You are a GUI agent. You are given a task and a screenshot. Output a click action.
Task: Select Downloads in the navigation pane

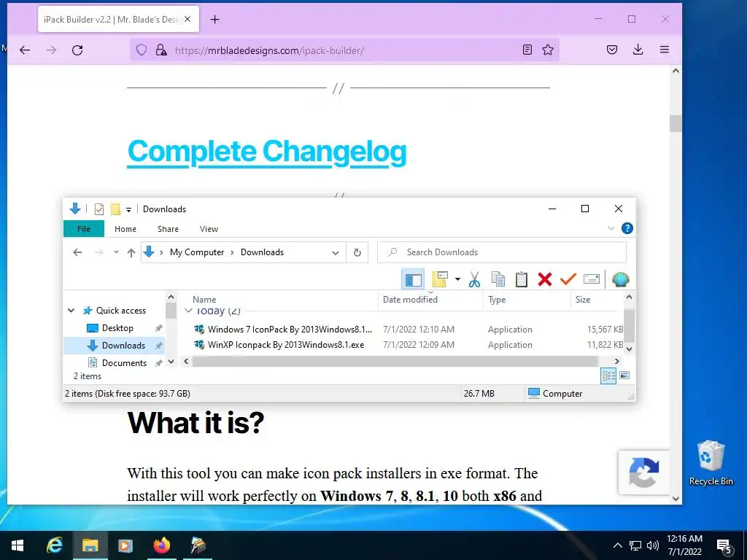point(115,346)
